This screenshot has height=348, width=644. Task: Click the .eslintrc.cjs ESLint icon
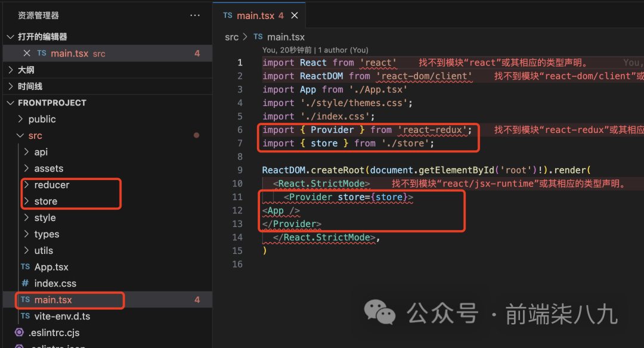[x=19, y=333]
